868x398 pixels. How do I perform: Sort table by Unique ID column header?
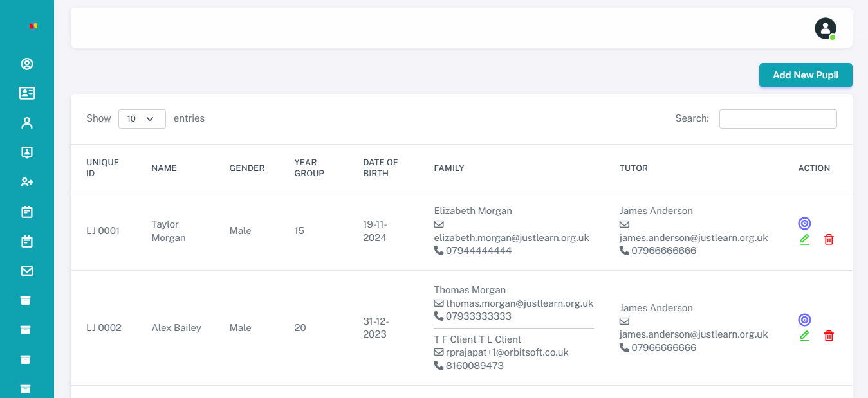103,168
